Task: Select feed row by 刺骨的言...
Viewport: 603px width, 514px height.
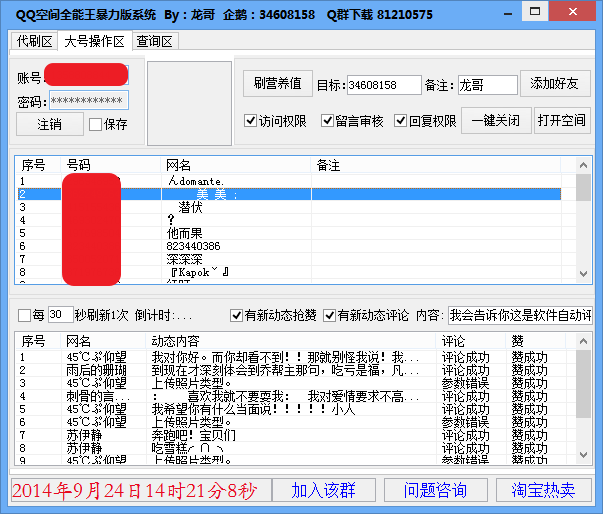Action: [292, 396]
